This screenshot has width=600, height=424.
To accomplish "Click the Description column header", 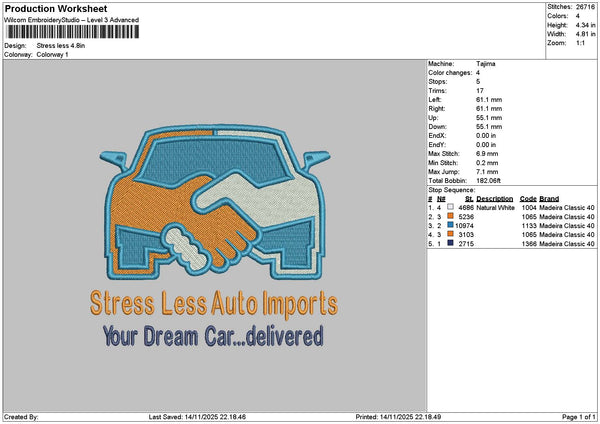I will coord(495,199).
